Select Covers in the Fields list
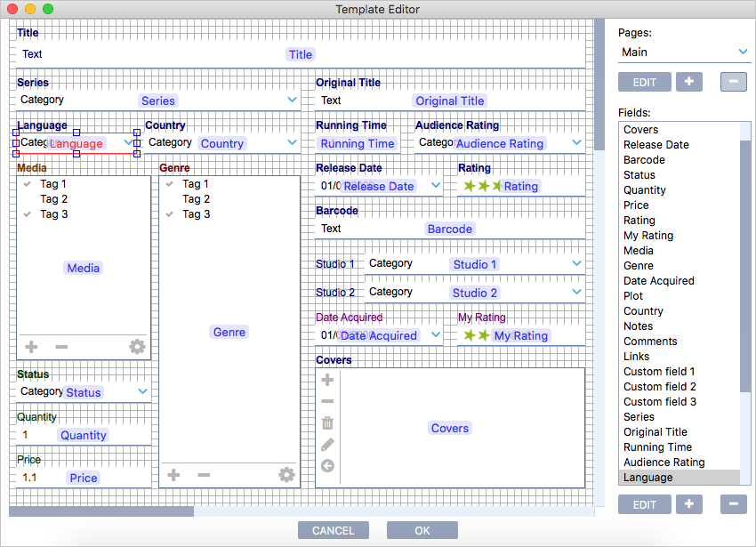756x547 pixels. [680, 130]
